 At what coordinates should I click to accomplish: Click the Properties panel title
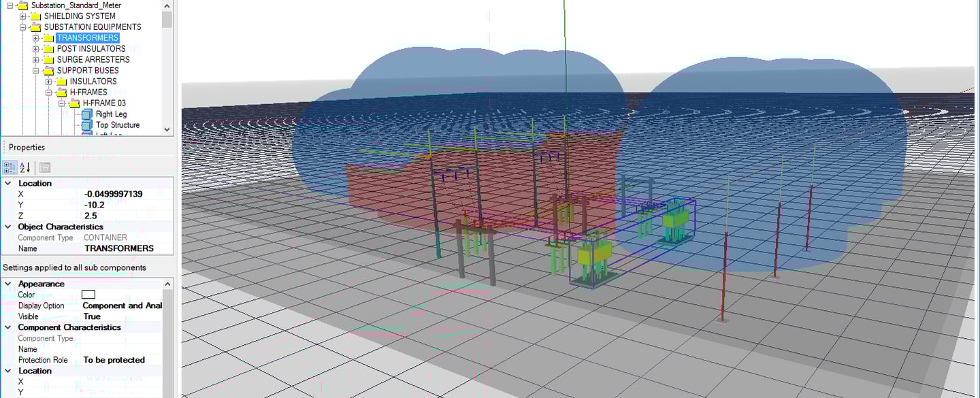27,147
